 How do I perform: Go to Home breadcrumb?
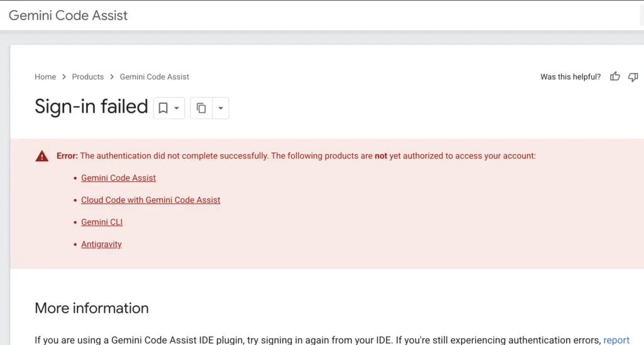tap(45, 77)
